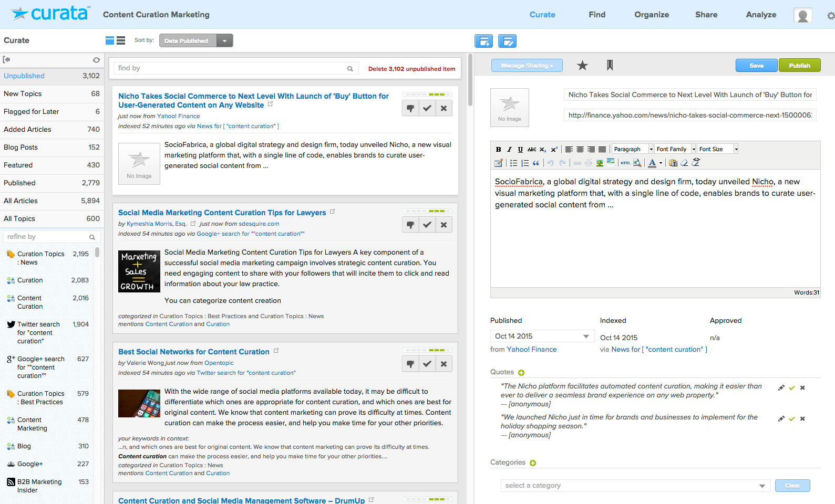Select Flagged for Later in the sidebar
The height and width of the screenshot is (504, 835).
click(x=32, y=111)
